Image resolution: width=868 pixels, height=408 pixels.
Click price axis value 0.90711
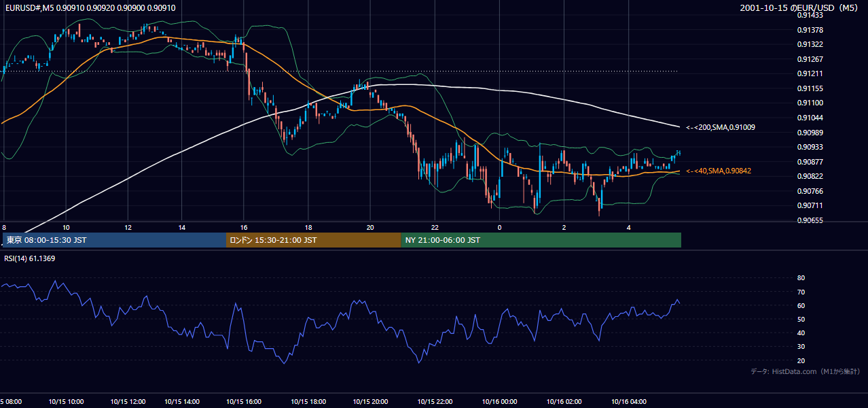pos(810,205)
